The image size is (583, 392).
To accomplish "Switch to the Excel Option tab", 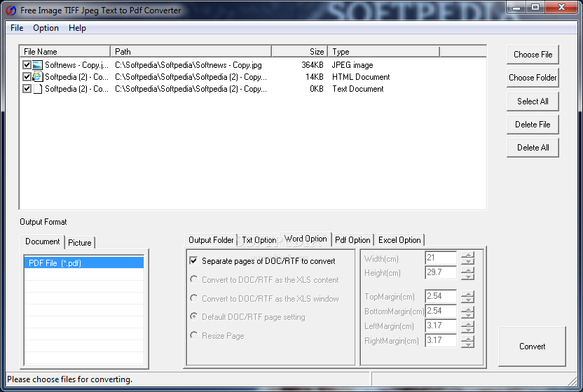I will (399, 240).
